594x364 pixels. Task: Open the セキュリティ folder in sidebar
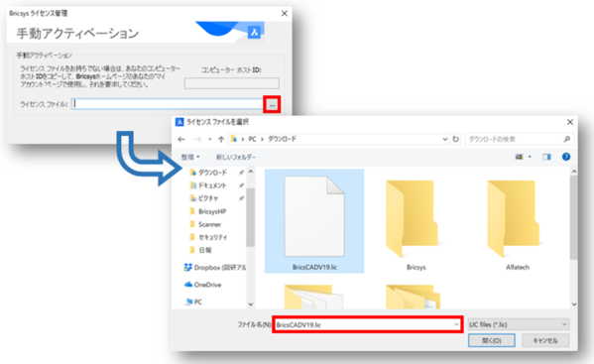212,237
